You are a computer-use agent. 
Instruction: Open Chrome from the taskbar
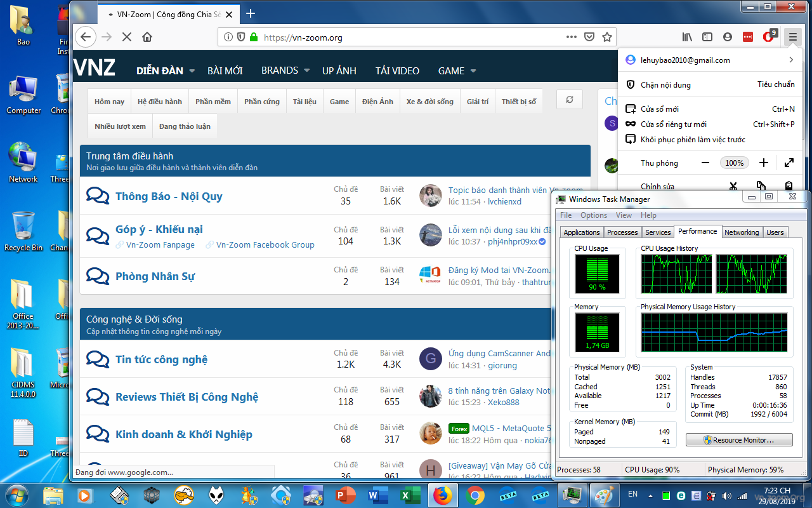pyautogui.click(x=475, y=495)
